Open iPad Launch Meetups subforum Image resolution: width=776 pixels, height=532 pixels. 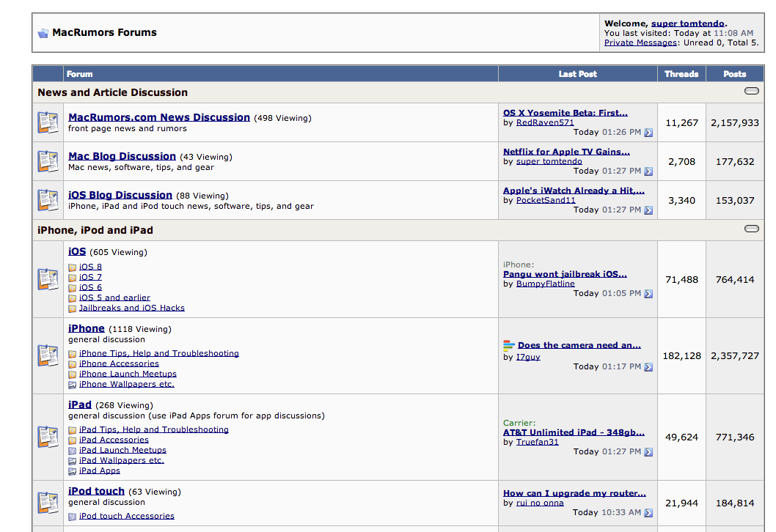122,451
